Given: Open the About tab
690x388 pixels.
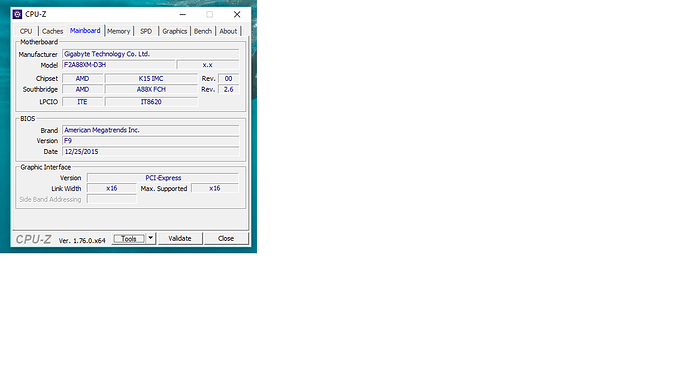Looking at the screenshot, I should click(x=228, y=31).
